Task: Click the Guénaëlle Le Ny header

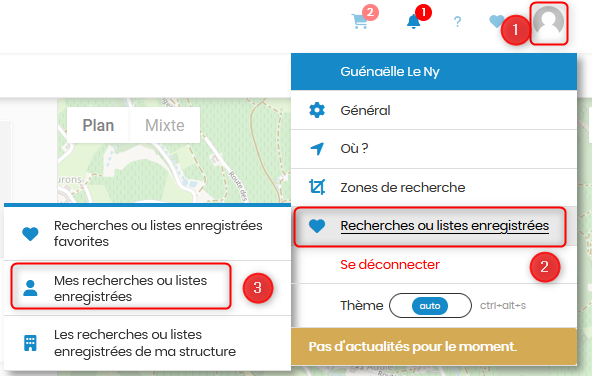Action: [434, 71]
